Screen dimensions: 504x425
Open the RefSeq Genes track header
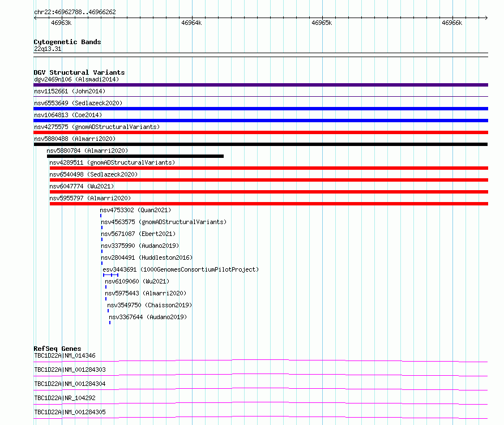[57, 349]
